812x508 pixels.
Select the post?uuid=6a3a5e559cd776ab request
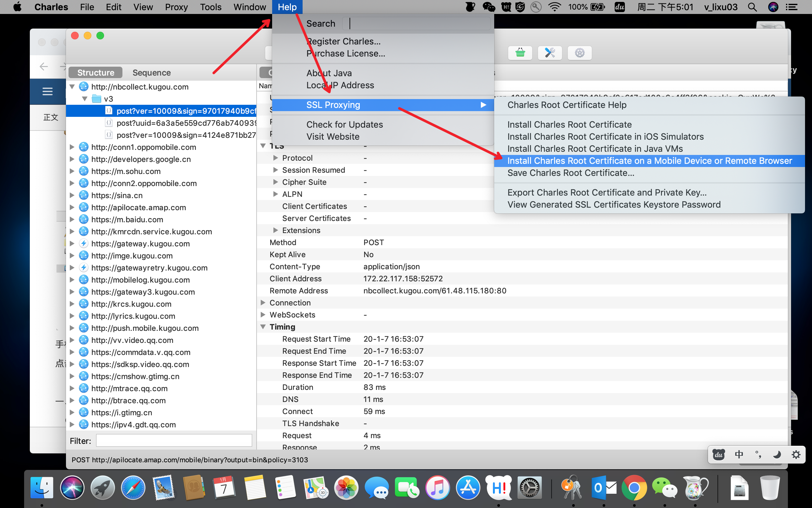[186, 123]
